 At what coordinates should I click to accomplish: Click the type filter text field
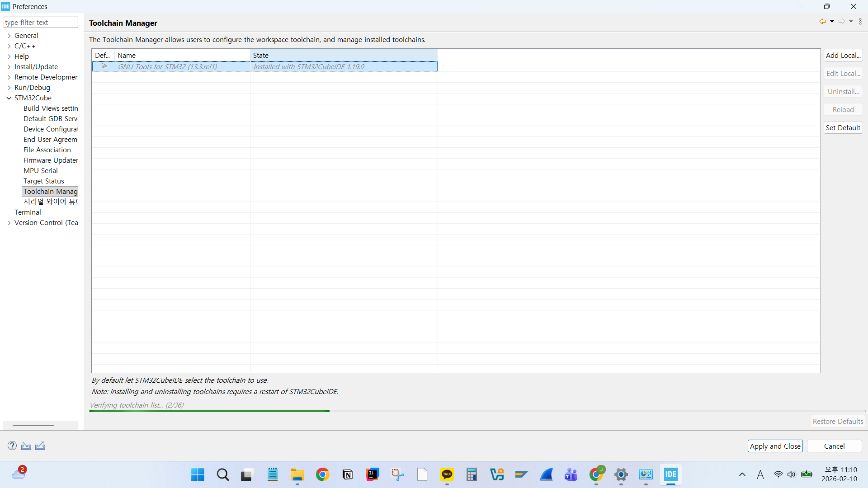41,22
